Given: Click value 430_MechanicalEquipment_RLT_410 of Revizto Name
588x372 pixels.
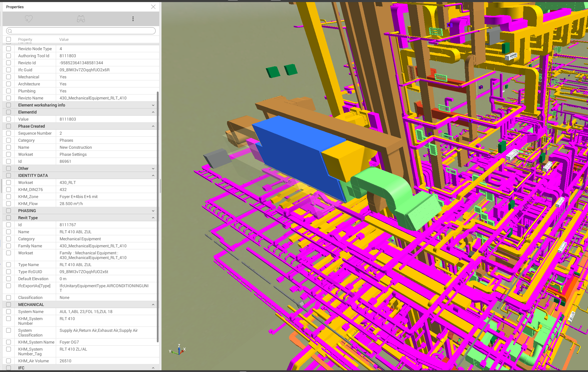Looking at the screenshot, I should (93, 98).
